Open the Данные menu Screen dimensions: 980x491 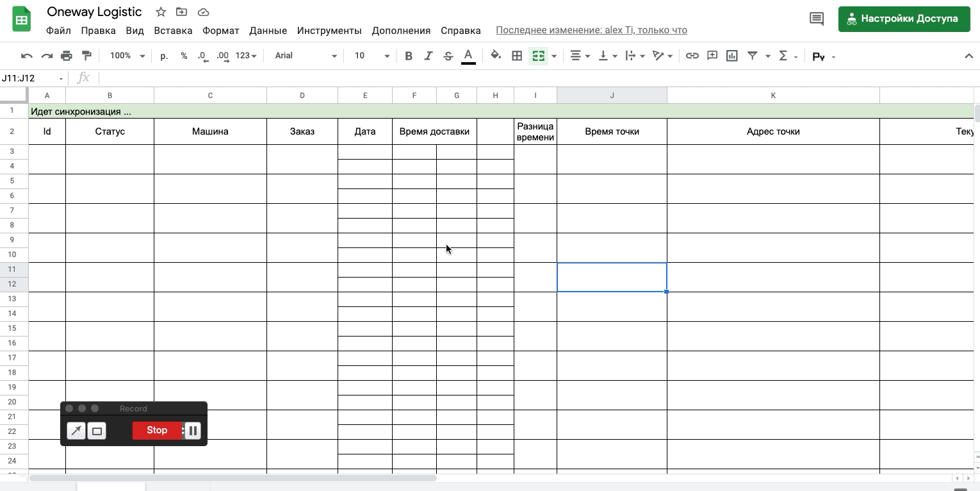[x=268, y=30]
